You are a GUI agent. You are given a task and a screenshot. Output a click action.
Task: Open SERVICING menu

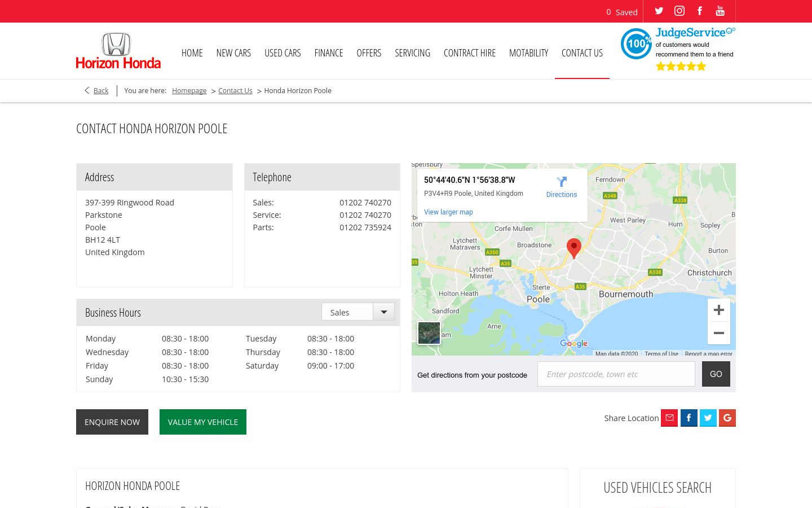(x=412, y=52)
